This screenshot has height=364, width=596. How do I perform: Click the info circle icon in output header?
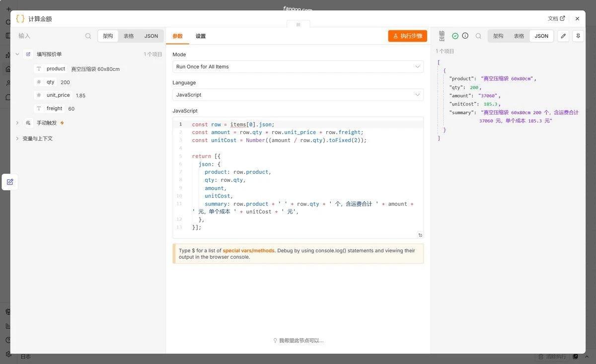(x=465, y=36)
